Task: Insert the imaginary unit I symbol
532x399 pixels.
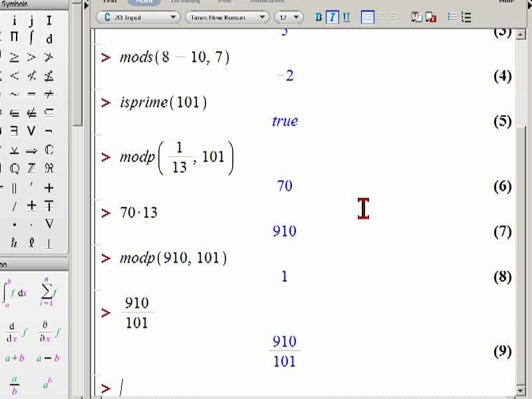Action: click(49, 21)
